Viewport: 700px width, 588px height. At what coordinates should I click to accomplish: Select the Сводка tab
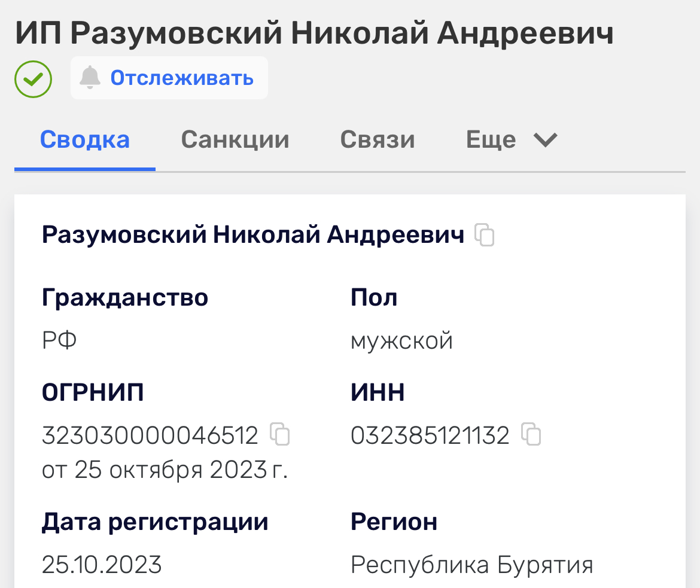click(x=84, y=139)
